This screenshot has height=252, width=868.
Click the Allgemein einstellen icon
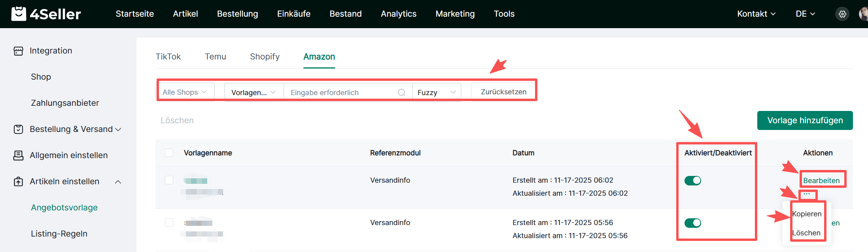click(x=18, y=155)
